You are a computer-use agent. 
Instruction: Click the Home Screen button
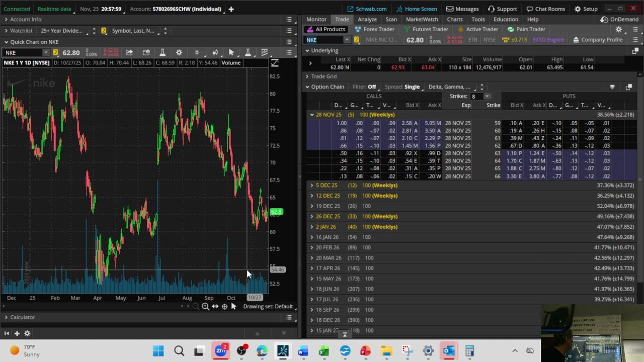tap(417, 9)
